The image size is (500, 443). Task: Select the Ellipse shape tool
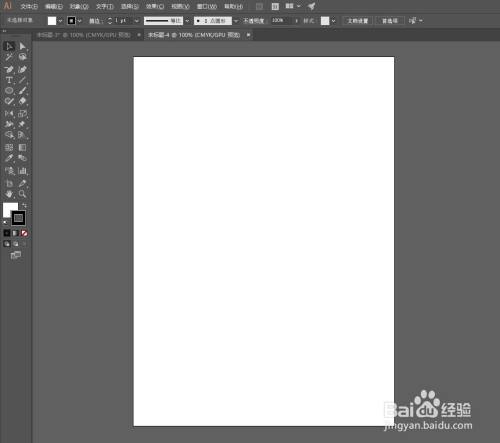click(9, 90)
